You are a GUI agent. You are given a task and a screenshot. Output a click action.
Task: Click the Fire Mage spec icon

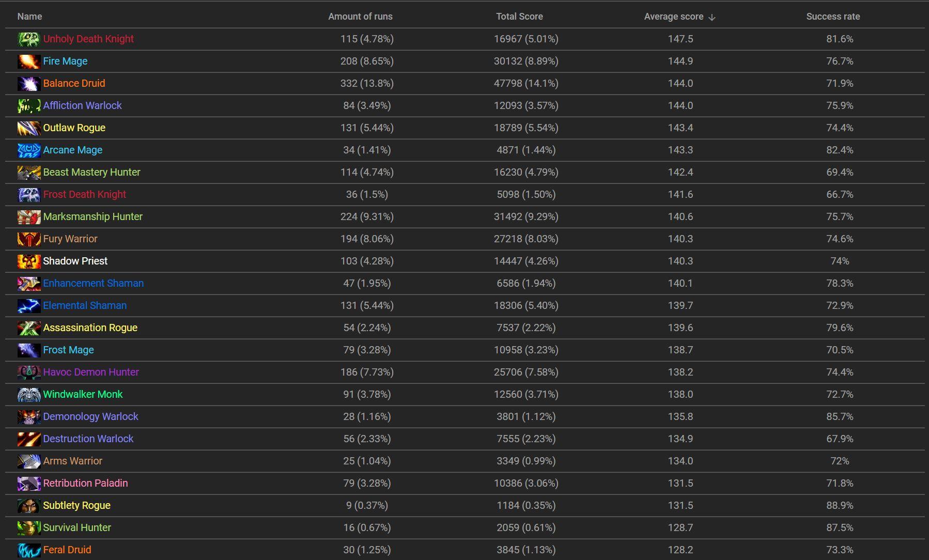(29, 61)
